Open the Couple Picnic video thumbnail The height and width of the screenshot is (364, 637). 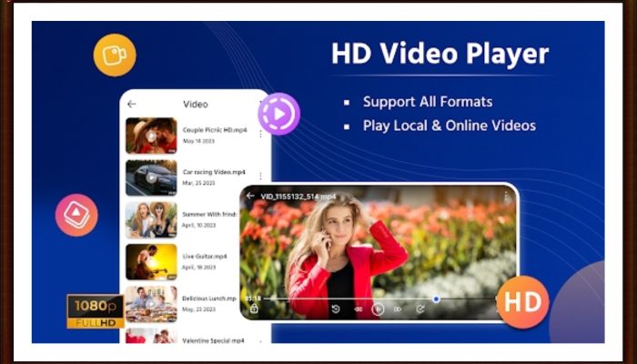pos(151,136)
